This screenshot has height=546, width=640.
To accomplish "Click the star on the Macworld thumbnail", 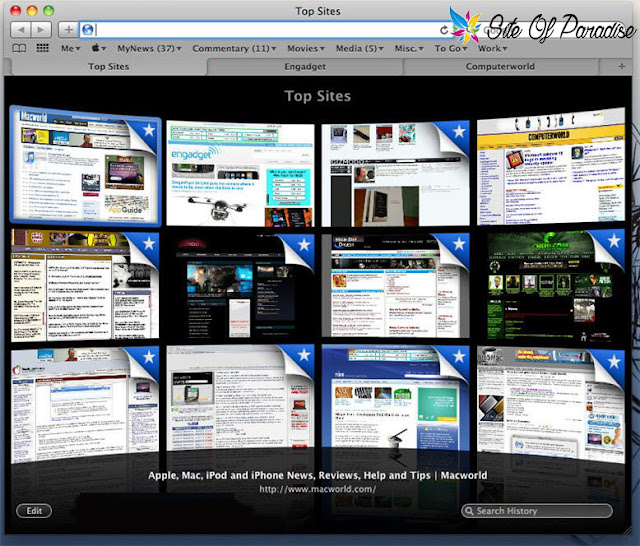I will point(149,130).
